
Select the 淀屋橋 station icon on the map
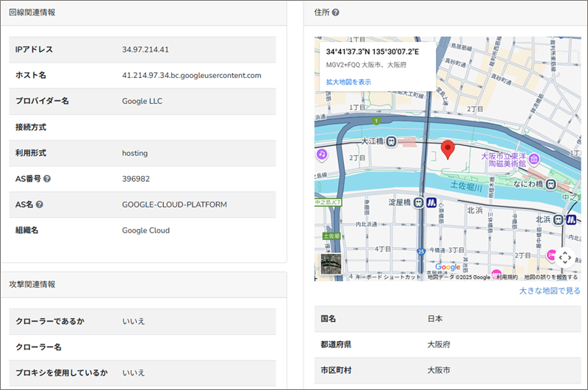417,202
